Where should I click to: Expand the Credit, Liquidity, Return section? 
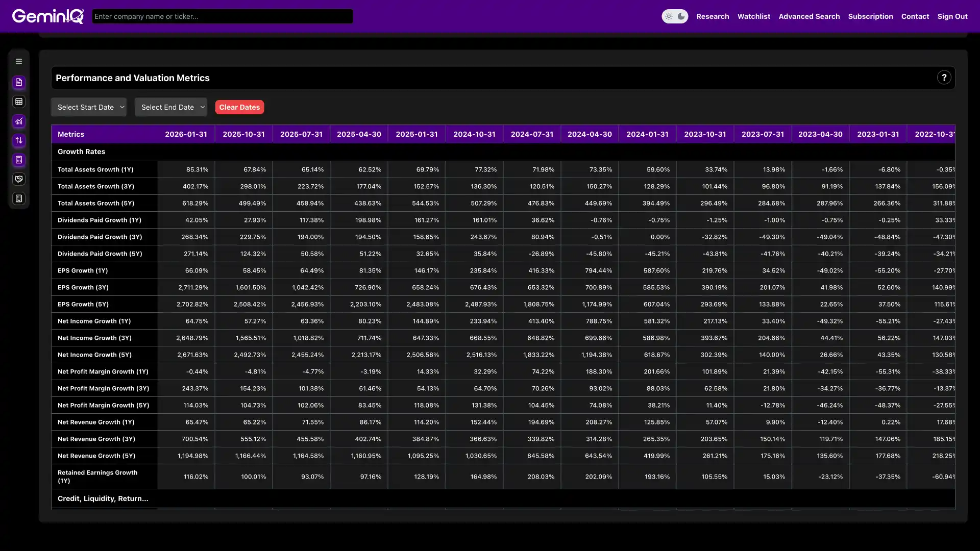tap(102, 498)
